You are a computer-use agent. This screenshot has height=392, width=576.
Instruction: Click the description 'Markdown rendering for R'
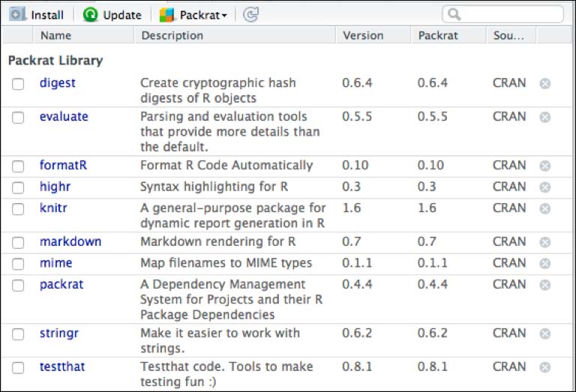pyautogui.click(x=217, y=241)
